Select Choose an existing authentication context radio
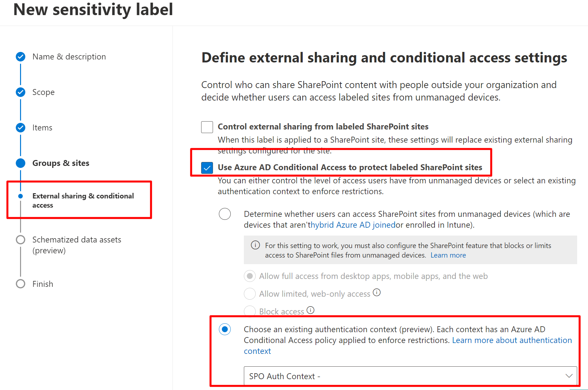 tap(225, 329)
